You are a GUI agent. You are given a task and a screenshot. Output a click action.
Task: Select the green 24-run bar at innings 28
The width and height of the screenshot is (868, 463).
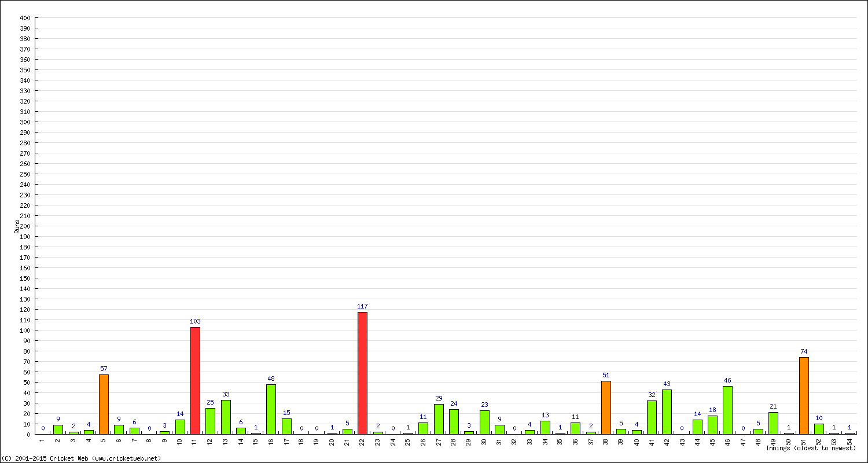(x=454, y=421)
